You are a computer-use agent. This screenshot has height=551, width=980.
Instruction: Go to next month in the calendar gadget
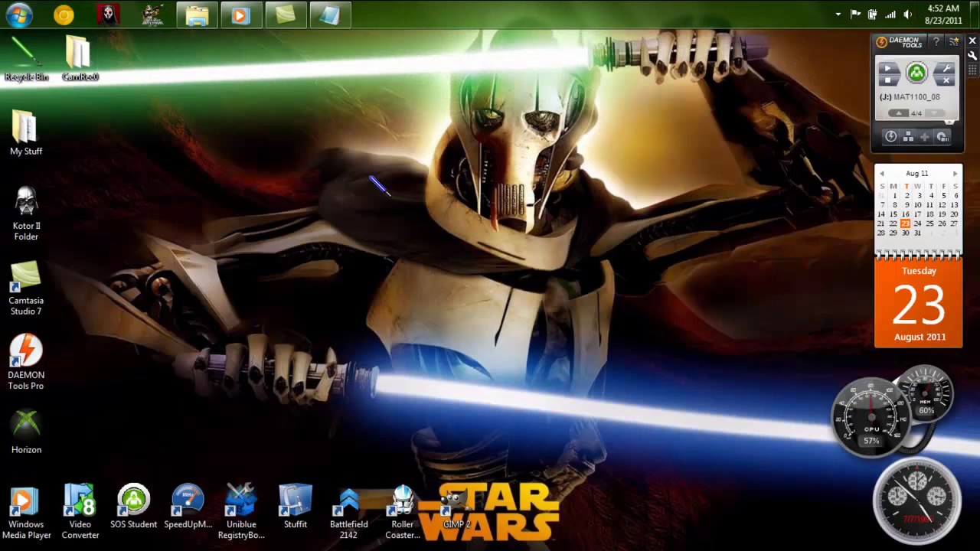pyautogui.click(x=955, y=174)
